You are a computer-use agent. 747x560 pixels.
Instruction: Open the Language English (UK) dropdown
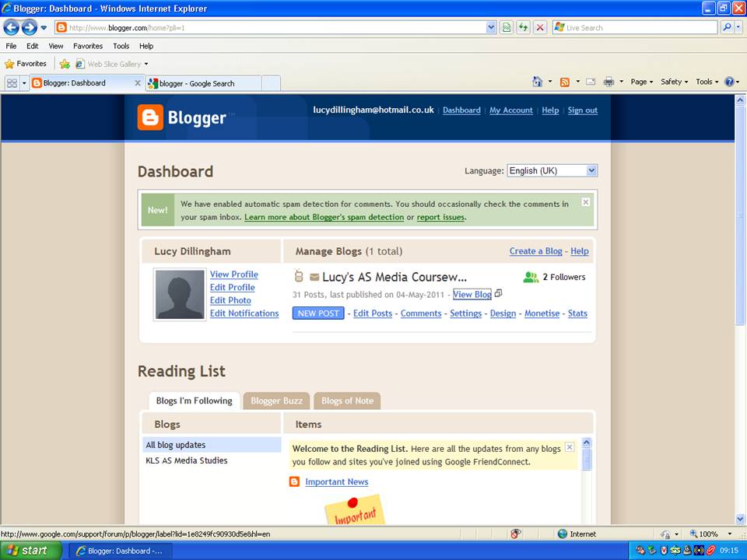pos(552,171)
